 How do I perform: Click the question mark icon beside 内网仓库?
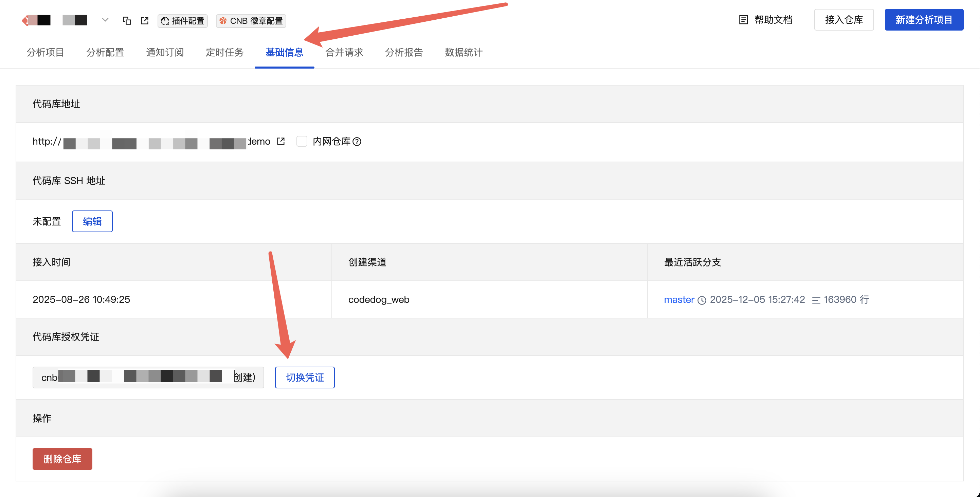pos(357,142)
